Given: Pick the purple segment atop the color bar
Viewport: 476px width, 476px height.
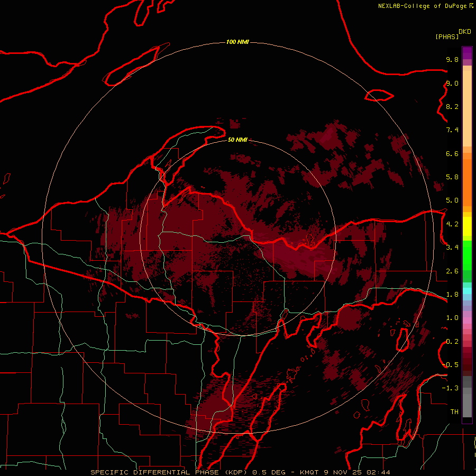Looking at the screenshot, I should (467, 53).
